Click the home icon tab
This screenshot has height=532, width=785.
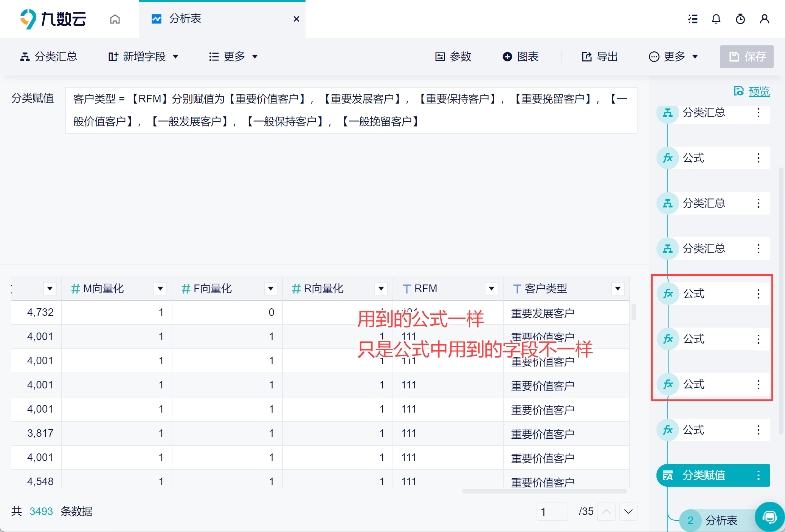[115, 19]
